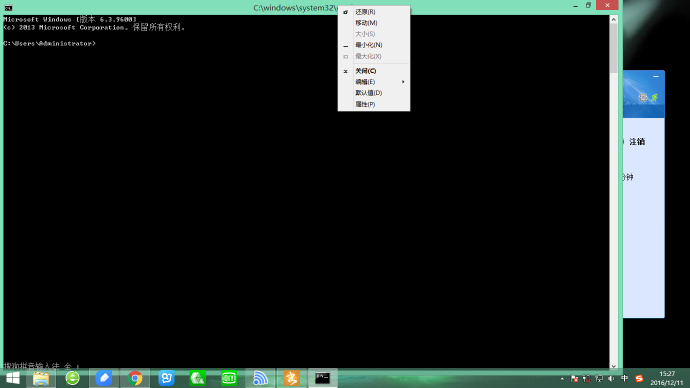Open the blue WiFi signal app icon
This screenshot has width=690, height=388.
(x=260, y=378)
